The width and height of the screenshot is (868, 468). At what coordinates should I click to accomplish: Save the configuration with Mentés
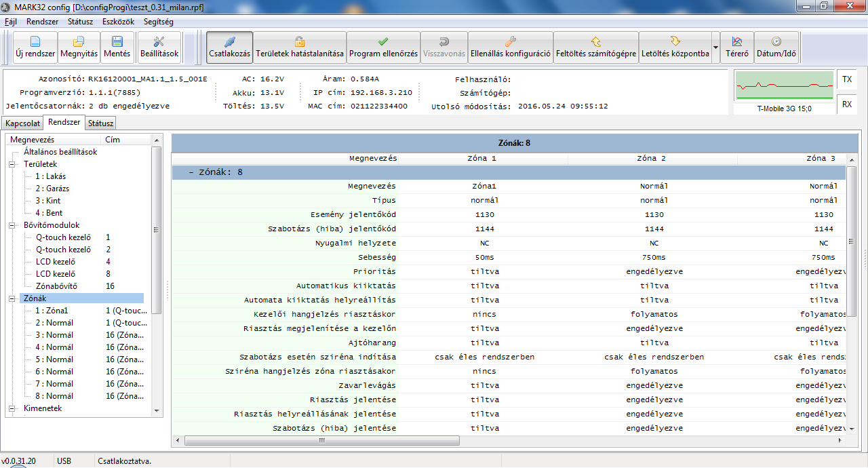coord(117,47)
